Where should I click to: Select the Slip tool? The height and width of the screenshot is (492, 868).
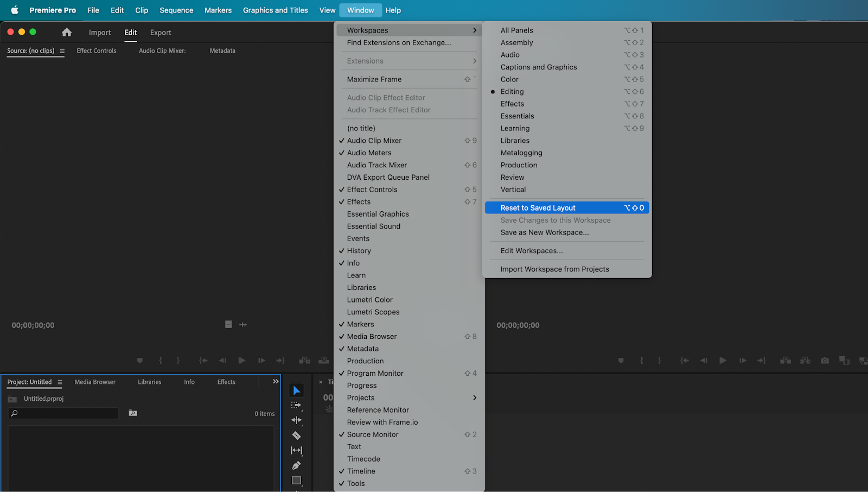296,450
